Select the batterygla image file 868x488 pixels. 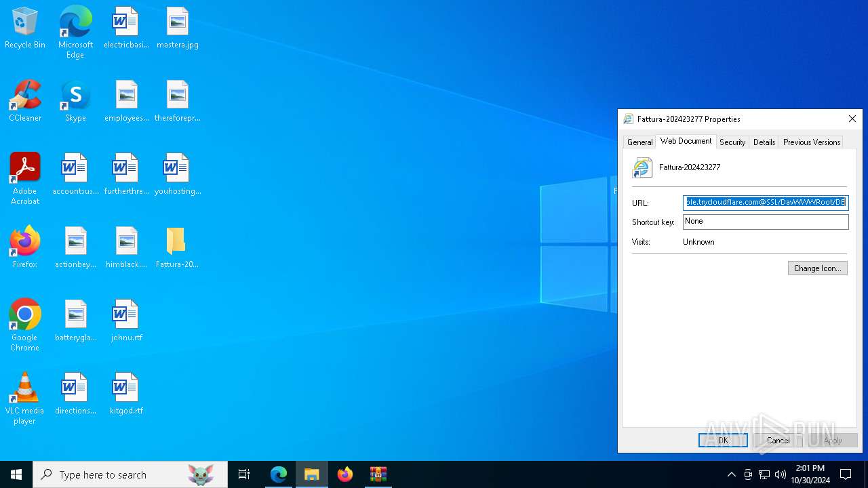[75, 321]
